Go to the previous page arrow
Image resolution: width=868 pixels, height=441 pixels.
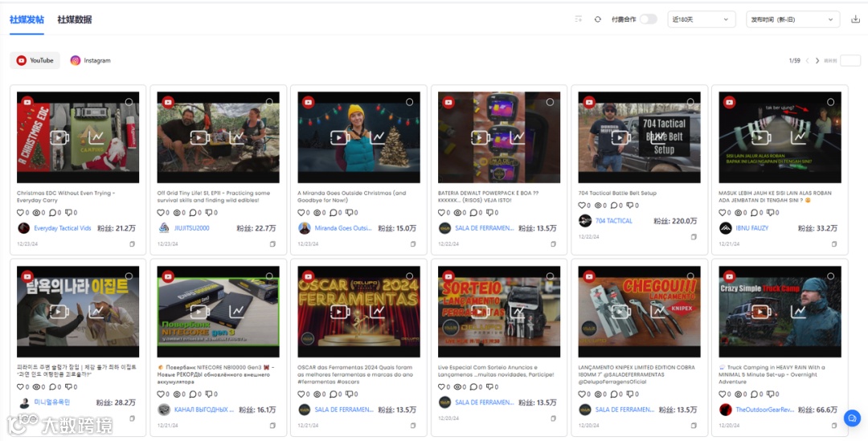click(807, 60)
